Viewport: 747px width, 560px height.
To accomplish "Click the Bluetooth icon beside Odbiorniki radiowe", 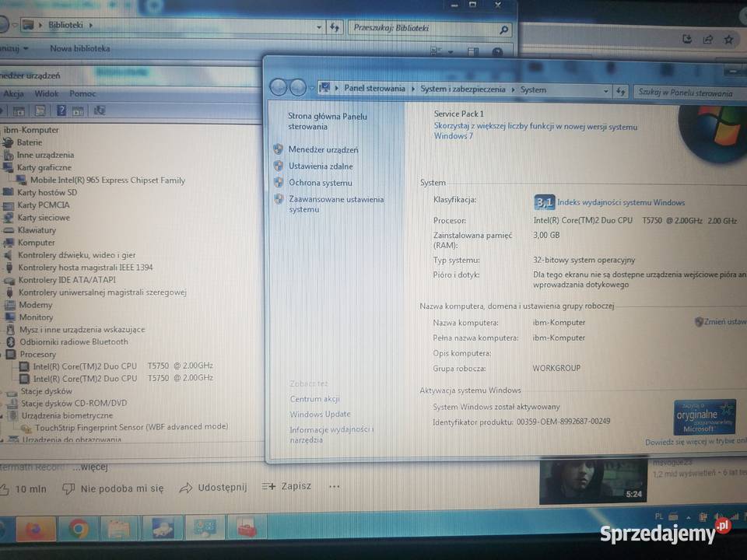I will (x=10, y=342).
